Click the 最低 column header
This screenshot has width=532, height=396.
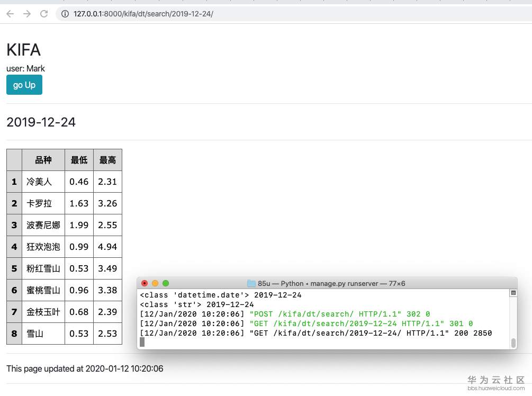[x=79, y=160]
